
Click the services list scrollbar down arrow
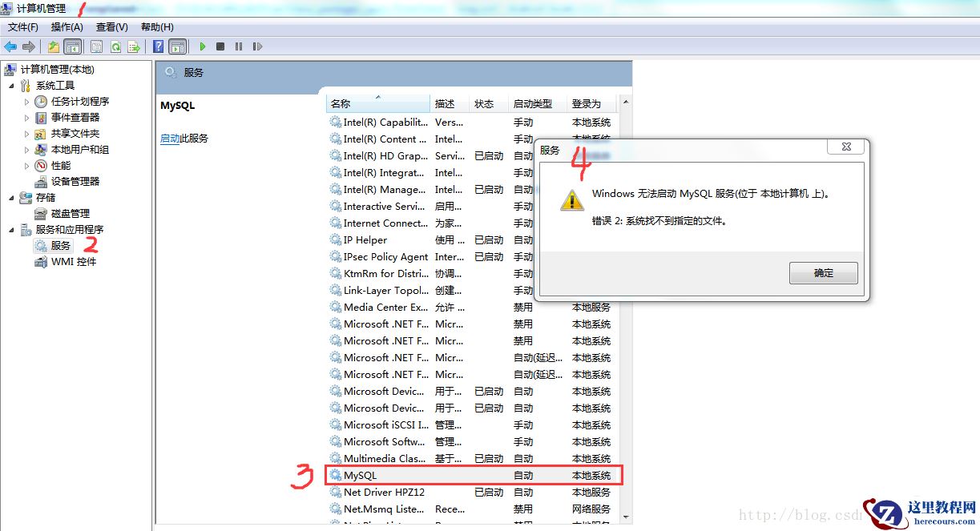tap(626, 517)
